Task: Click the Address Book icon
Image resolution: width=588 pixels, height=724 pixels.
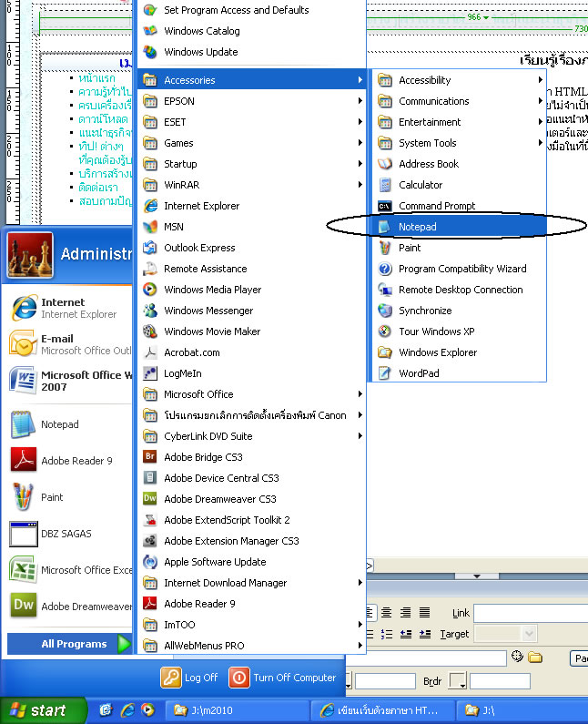Action: pyautogui.click(x=385, y=164)
